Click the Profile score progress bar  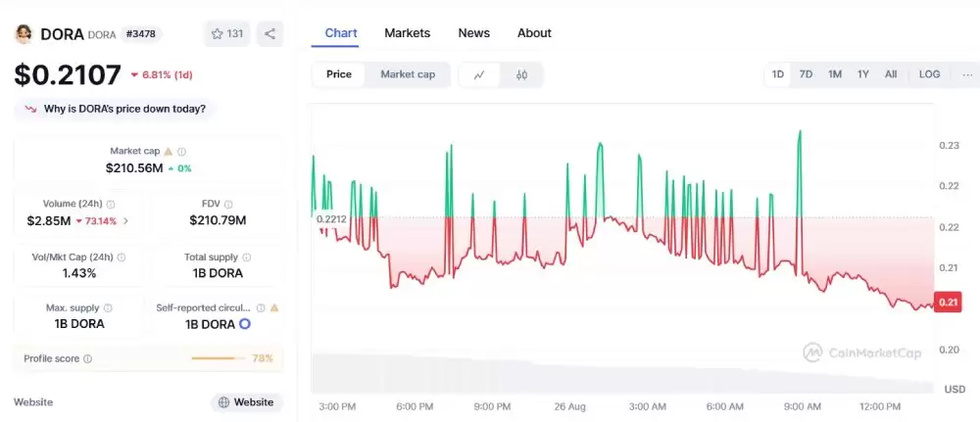[x=219, y=358]
